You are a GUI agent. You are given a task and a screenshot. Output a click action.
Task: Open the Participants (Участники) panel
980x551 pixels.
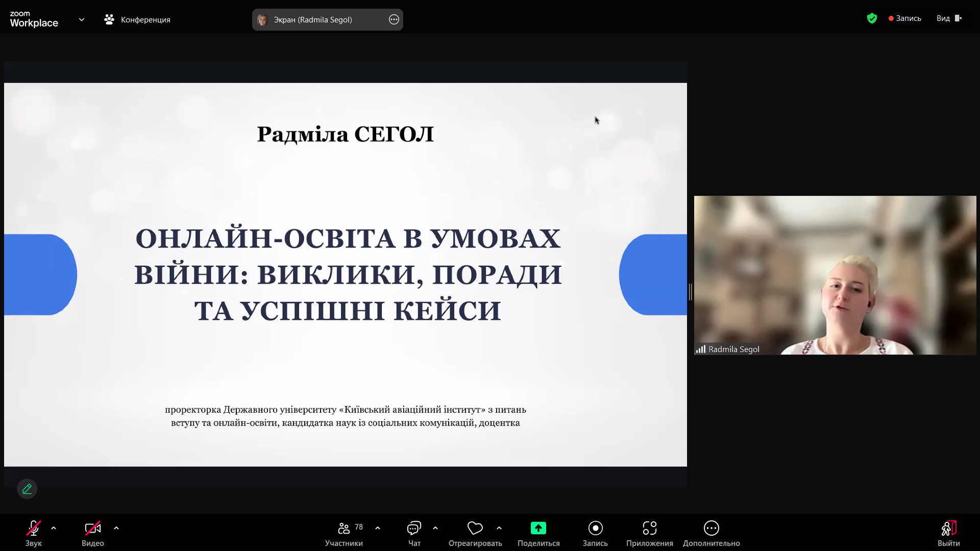coord(344,533)
